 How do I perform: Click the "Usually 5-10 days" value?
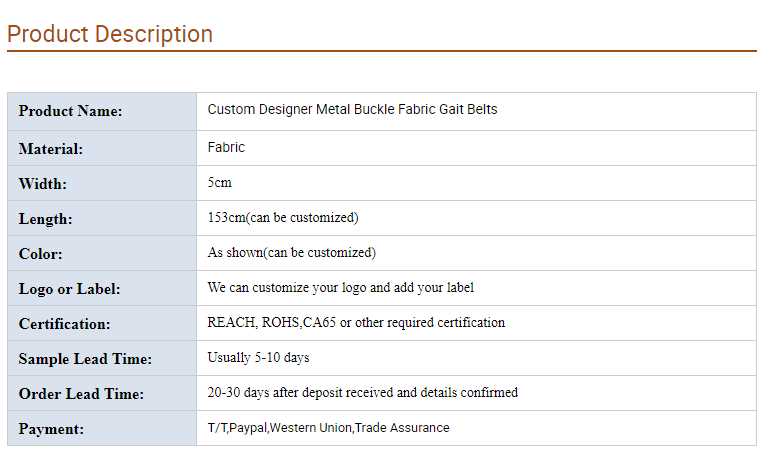(259, 357)
